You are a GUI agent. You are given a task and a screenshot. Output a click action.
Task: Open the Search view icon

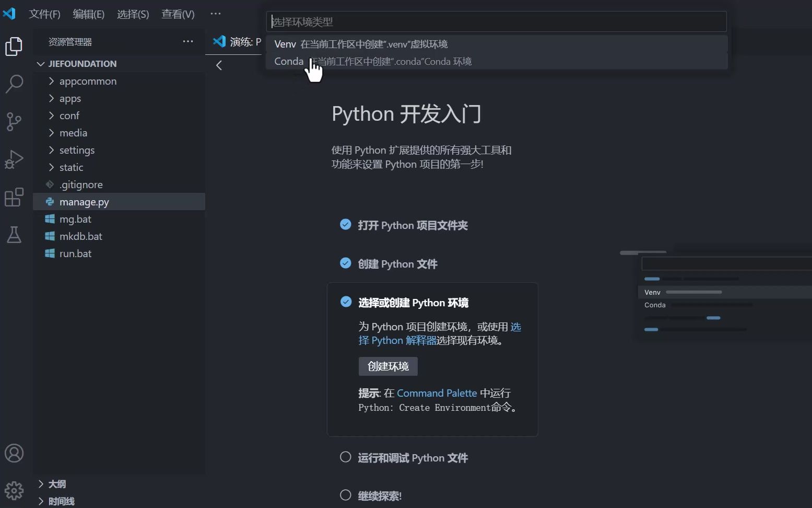tap(14, 84)
